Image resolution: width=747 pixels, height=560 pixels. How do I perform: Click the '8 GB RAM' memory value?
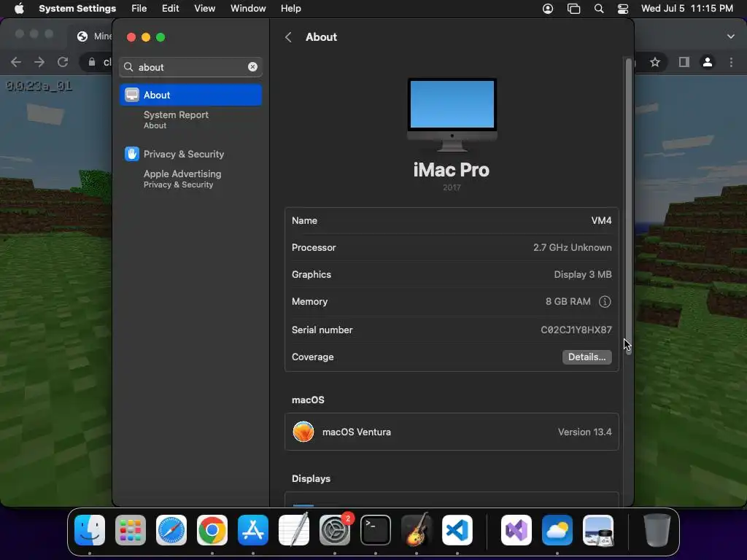[x=568, y=301]
